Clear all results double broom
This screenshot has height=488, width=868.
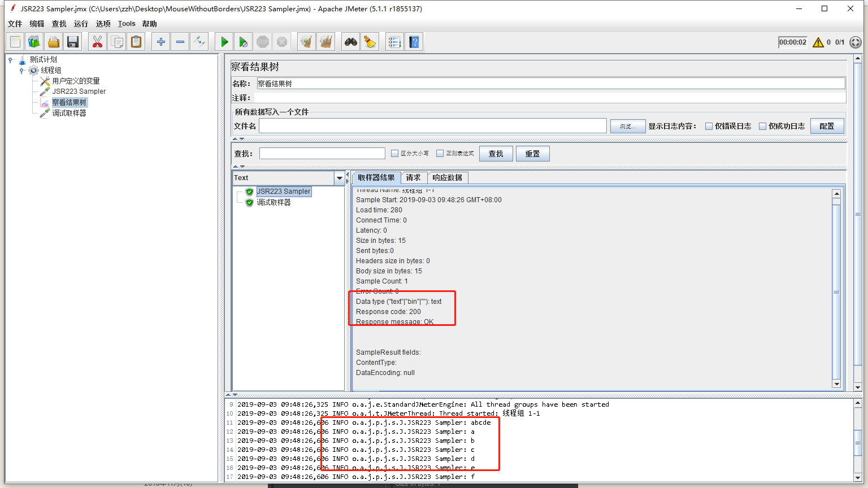pos(326,42)
